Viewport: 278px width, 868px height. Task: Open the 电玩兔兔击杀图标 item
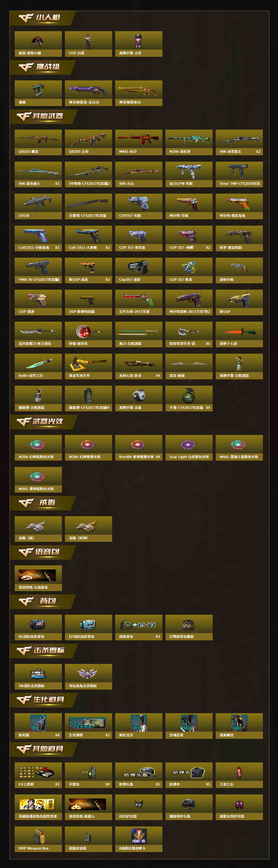(88, 676)
